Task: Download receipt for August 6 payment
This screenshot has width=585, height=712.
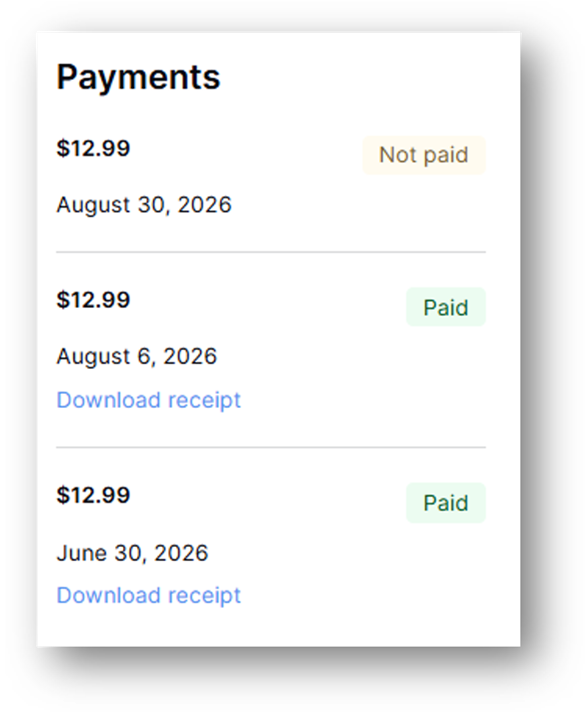Action: (x=149, y=400)
